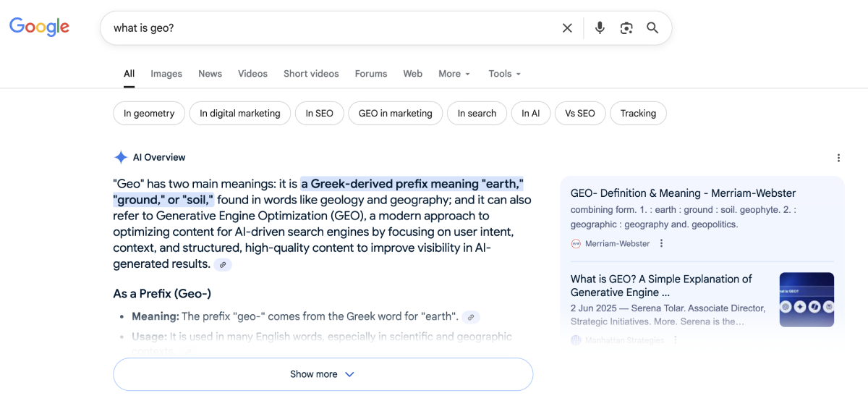Image resolution: width=868 pixels, height=401 pixels.
Task: Open the Merriam-Webster source three-dot menu
Action: [x=661, y=243]
